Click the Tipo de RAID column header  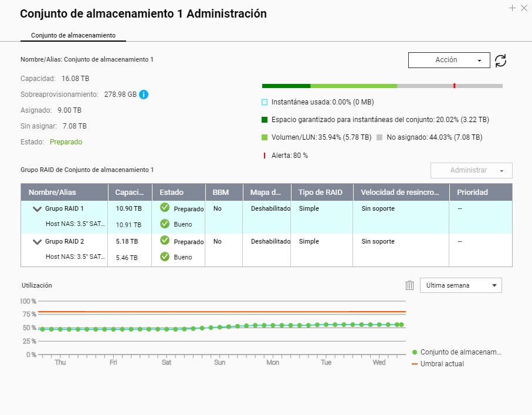(321, 192)
